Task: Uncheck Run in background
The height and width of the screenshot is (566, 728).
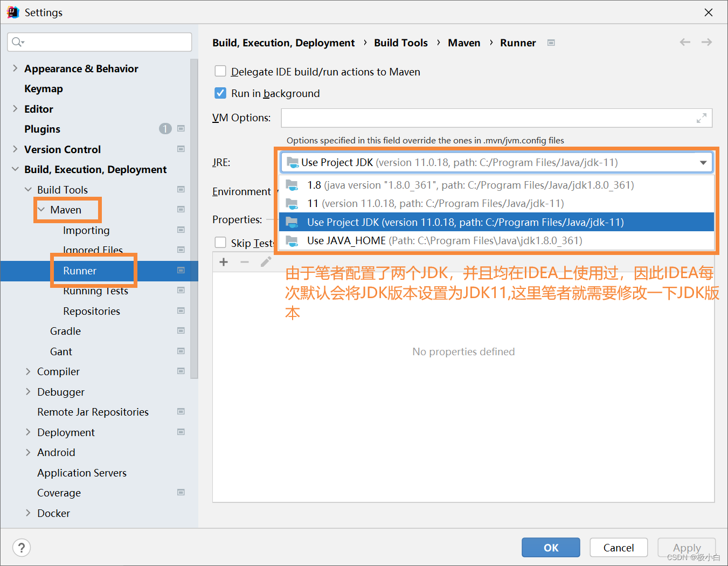Action: tap(220, 93)
